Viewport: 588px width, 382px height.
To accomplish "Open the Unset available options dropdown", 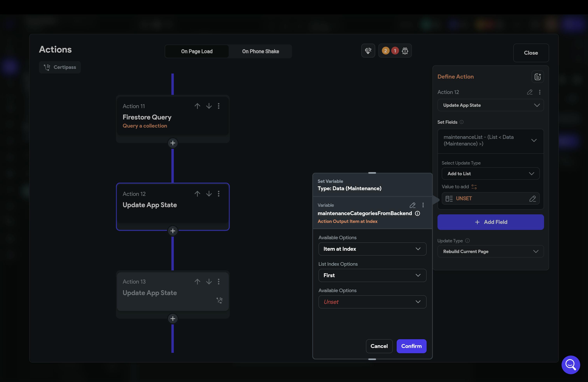I will (x=372, y=302).
